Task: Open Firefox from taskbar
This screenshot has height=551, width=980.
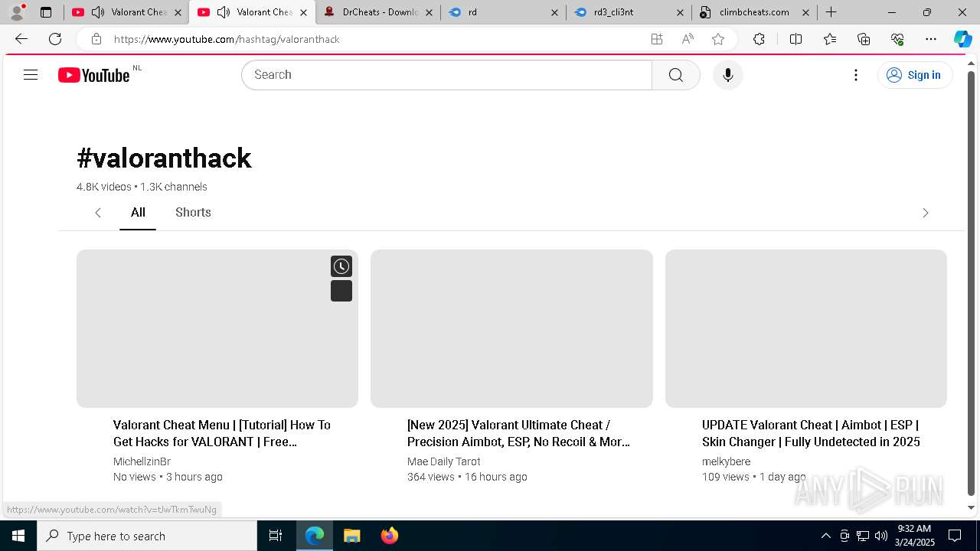Action: coord(389,536)
